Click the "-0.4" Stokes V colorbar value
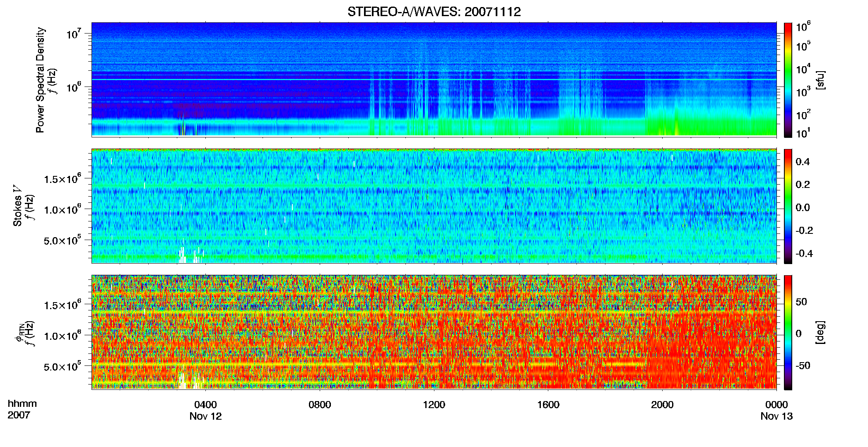Image resolution: width=868 pixels, height=447 pixels. coord(804,253)
